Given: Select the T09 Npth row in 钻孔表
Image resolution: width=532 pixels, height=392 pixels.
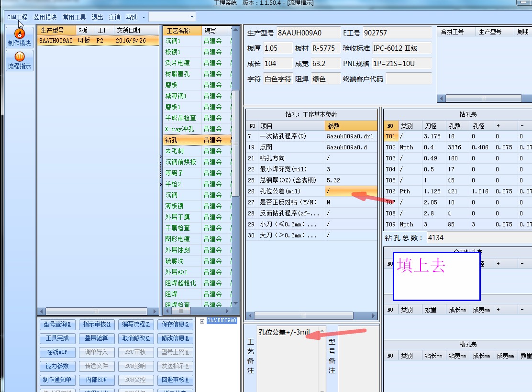Looking at the screenshot, I should click(x=458, y=224).
